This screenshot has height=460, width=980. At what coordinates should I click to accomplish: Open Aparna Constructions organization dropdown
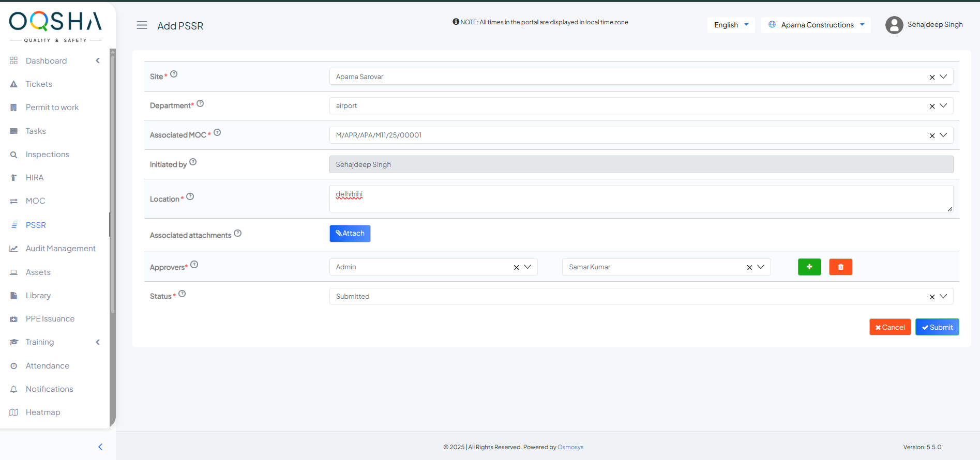[816, 25]
